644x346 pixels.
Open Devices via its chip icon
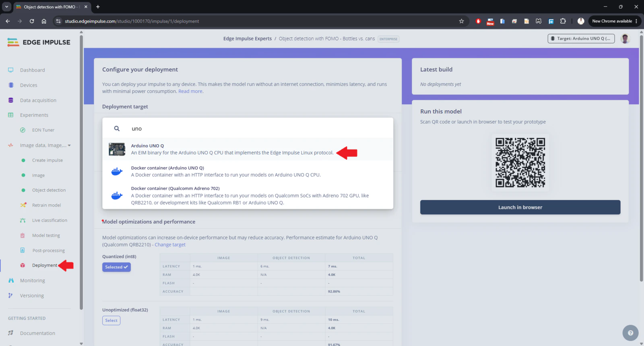pyautogui.click(x=11, y=85)
